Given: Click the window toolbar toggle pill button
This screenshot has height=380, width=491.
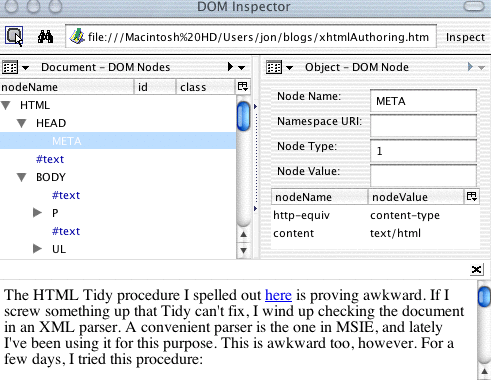Looking at the screenshot, I should pyautogui.click(x=474, y=6).
